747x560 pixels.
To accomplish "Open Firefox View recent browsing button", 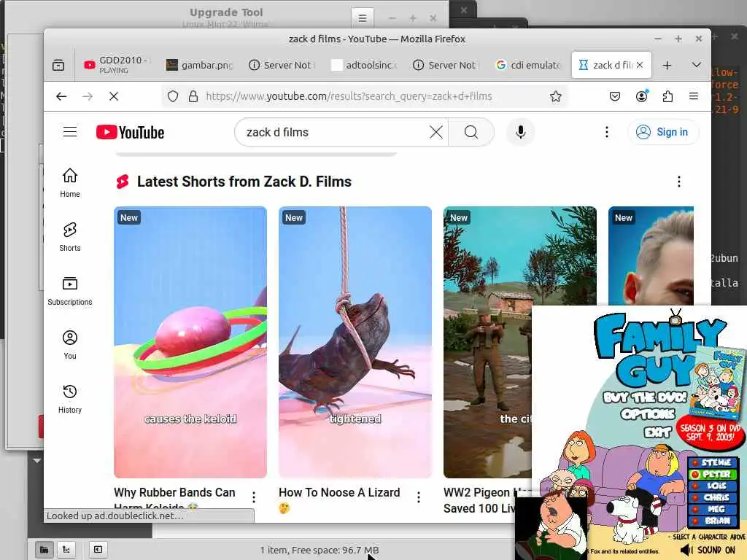I will click(58, 65).
